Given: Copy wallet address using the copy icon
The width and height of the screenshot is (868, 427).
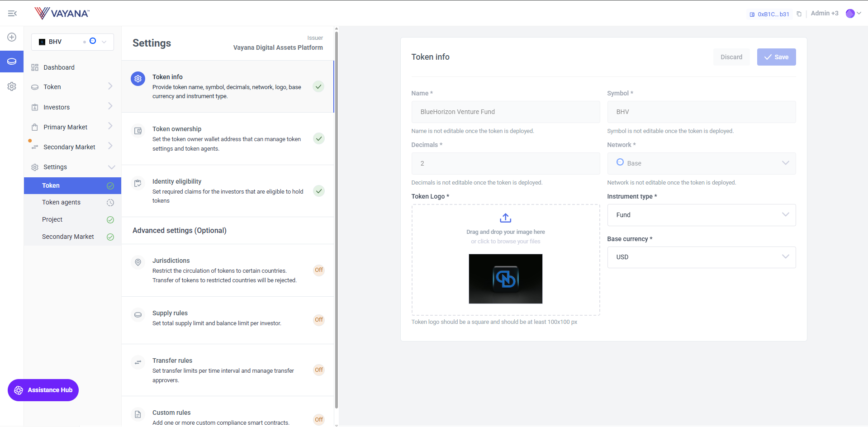Looking at the screenshot, I should coord(799,14).
